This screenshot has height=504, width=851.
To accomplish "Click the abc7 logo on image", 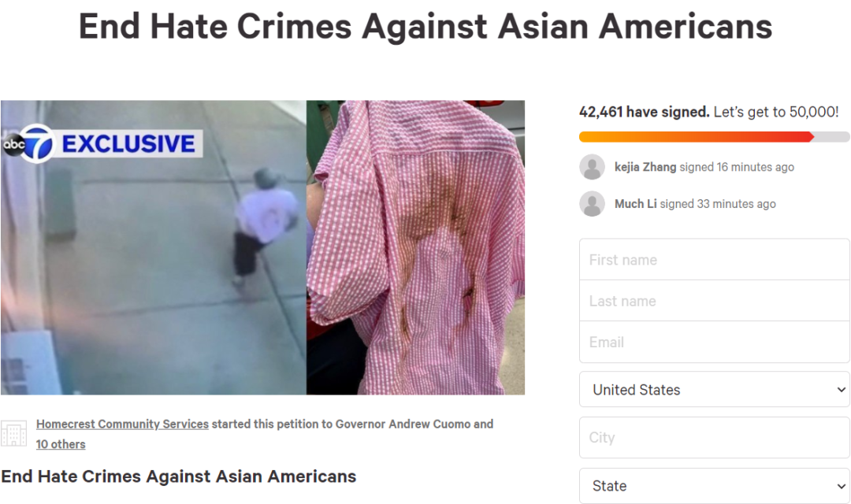I will pos(29,144).
